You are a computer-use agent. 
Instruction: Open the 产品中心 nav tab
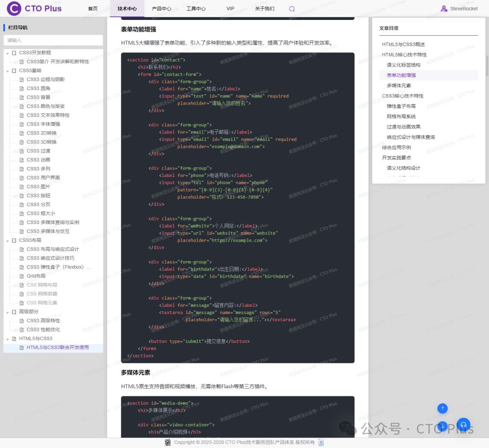point(162,9)
